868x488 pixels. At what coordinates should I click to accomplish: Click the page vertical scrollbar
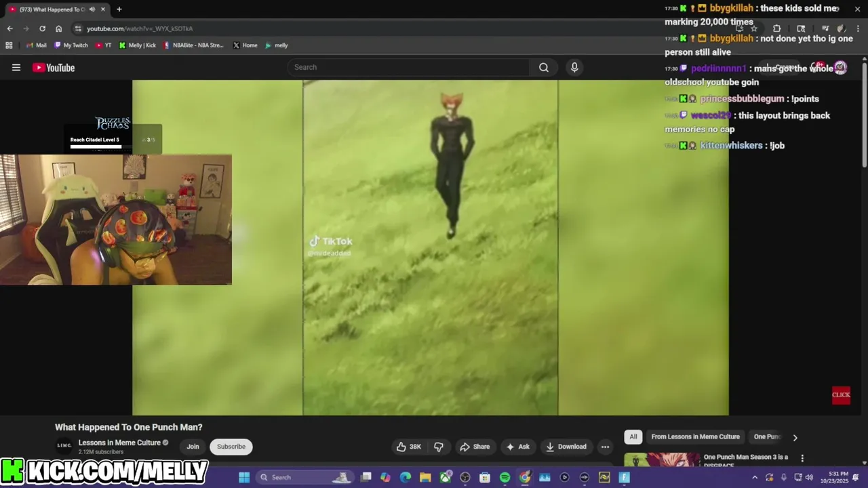[865, 114]
